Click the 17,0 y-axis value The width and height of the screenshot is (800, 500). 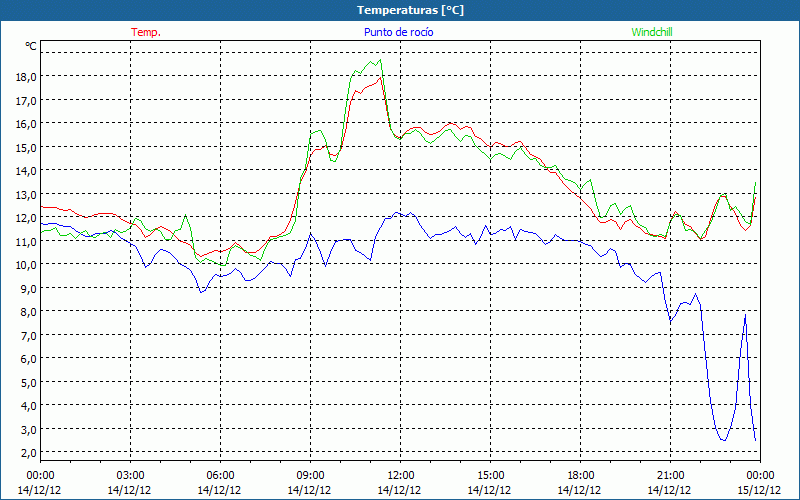tap(27, 100)
